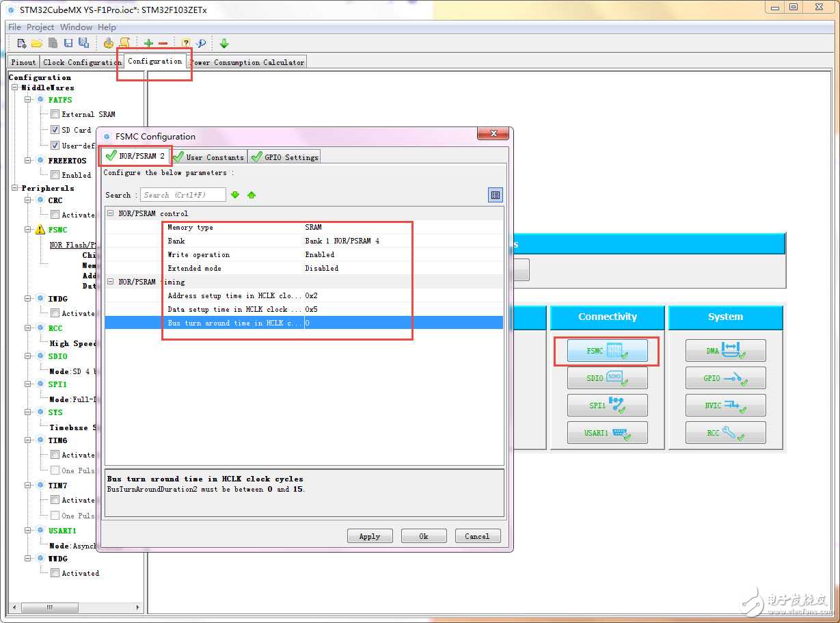Click Data setup time value 0x5
Viewport: 840px width, 623px height.
pos(311,309)
